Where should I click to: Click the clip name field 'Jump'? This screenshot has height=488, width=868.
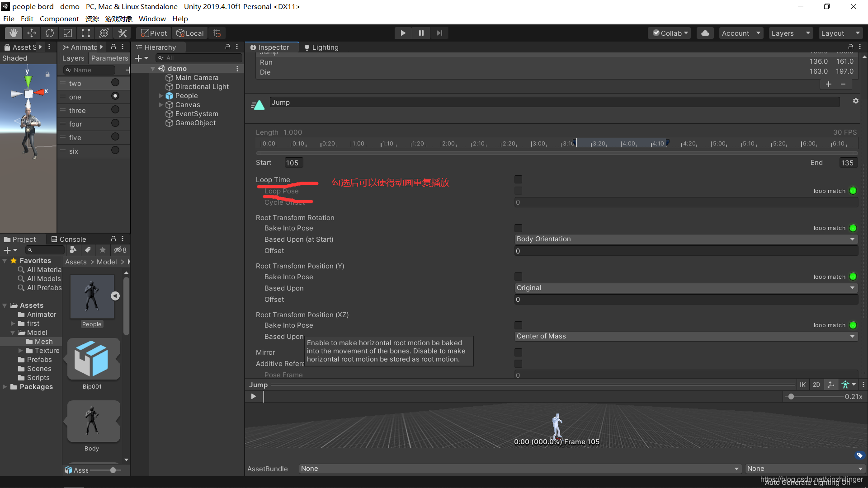555,103
